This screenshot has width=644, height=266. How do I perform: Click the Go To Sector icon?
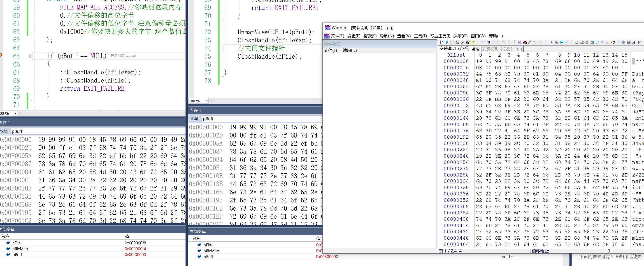click(556, 42)
